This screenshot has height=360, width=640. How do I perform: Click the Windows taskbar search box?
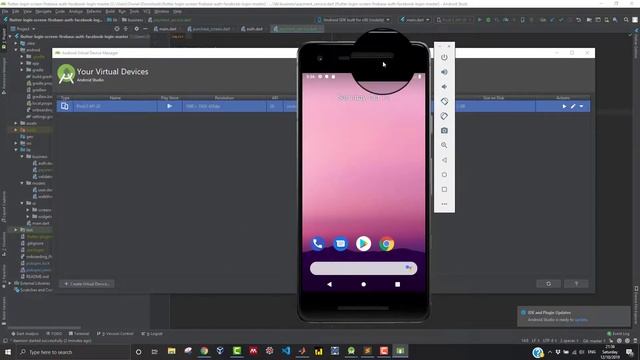pyautogui.click(x=73, y=352)
